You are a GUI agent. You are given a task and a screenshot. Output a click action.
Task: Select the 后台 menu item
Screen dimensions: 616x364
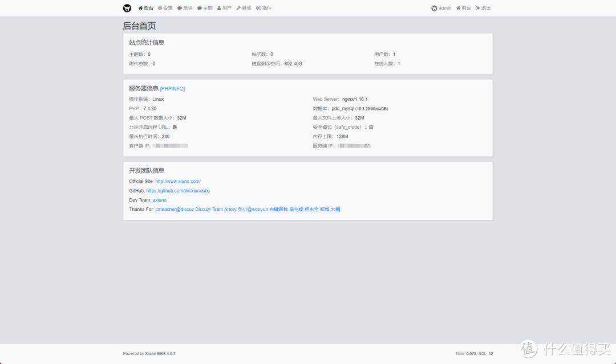pyautogui.click(x=147, y=8)
